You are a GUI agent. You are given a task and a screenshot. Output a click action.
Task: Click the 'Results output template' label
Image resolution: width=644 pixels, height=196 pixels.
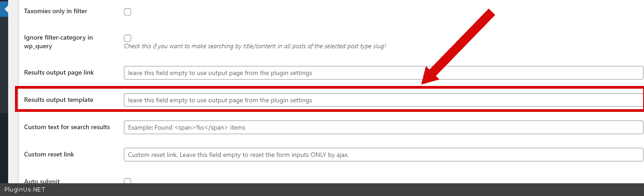(59, 100)
